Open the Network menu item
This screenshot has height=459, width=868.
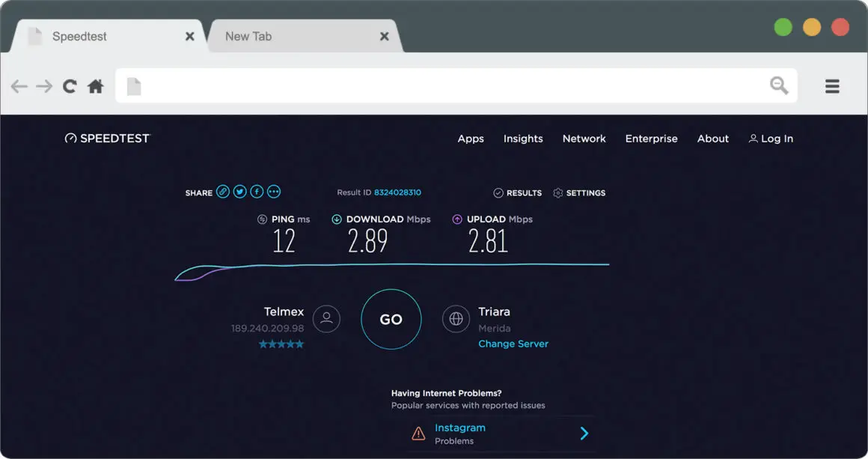584,139
